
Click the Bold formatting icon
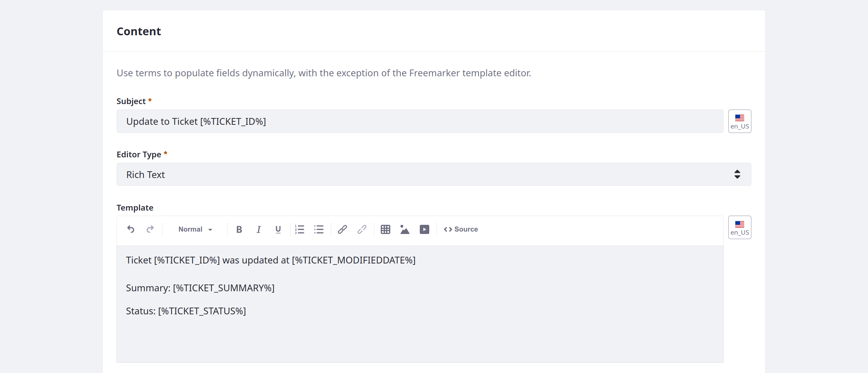click(239, 229)
